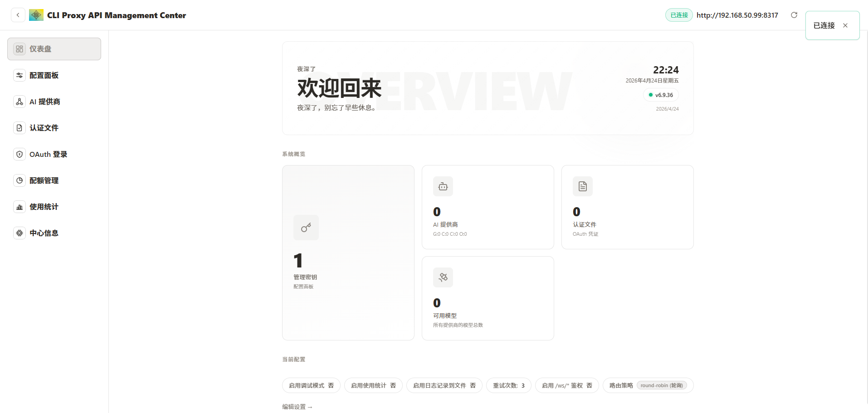Click the green 已连接 status badge
Viewport: 868px width, 413px height.
pos(679,15)
